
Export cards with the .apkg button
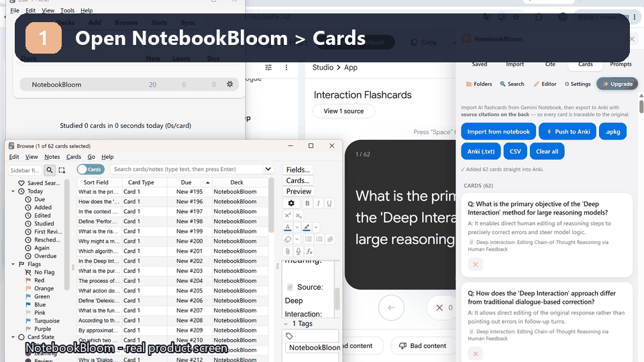612,131
